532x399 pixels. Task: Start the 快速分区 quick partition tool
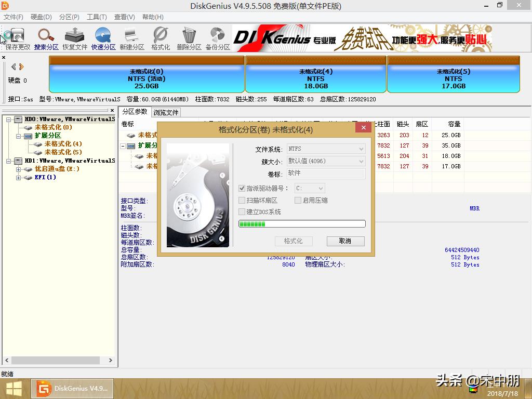coord(102,37)
